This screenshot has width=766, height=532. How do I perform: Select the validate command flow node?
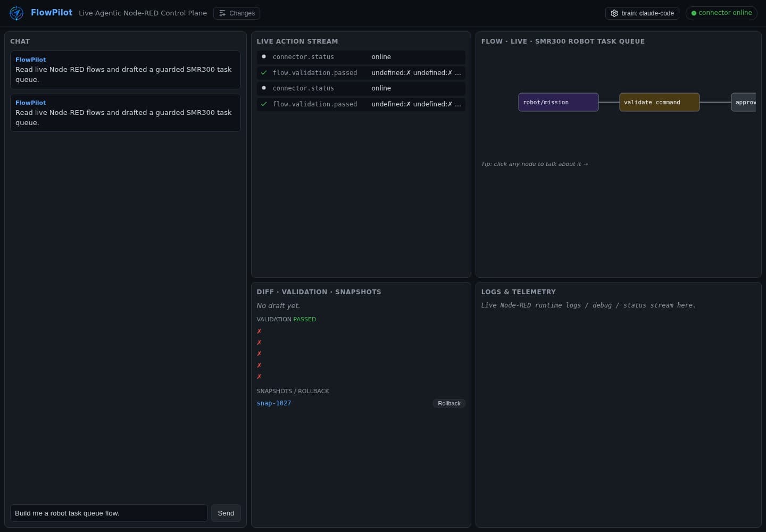click(x=660, y=102)
